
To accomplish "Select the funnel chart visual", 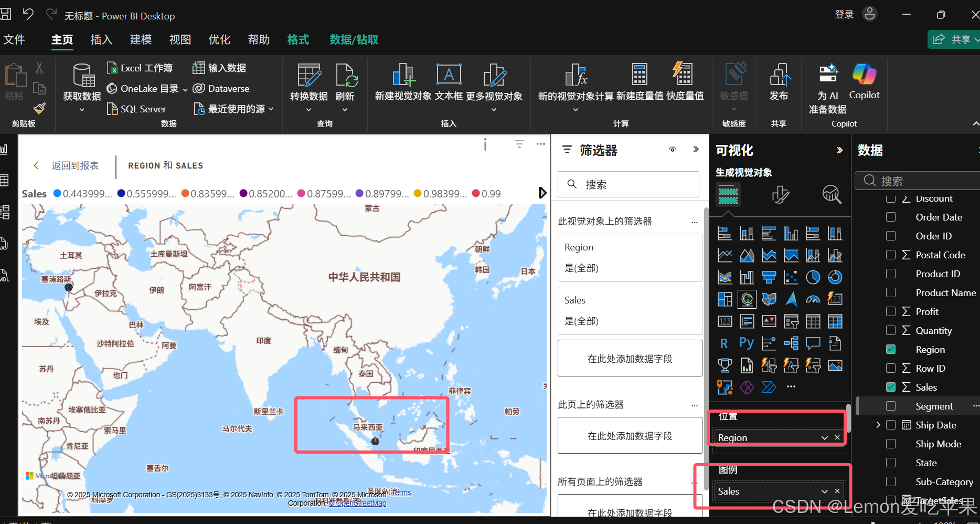I will [769, 277].
